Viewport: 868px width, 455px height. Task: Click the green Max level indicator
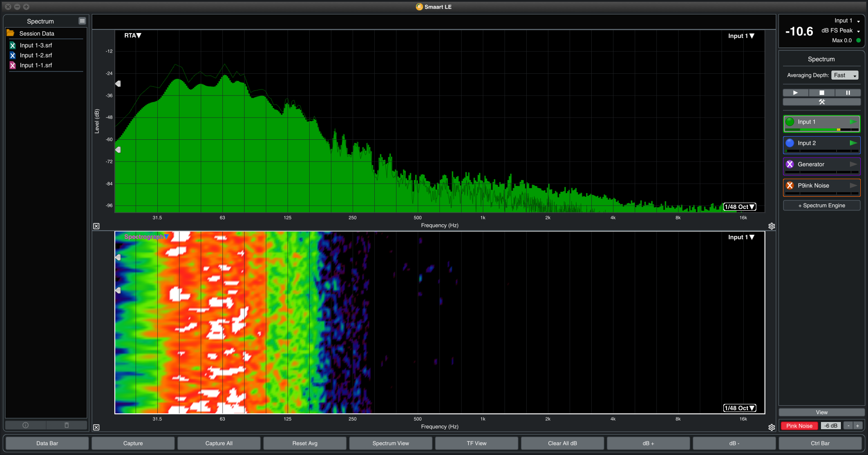click(859, 40)
